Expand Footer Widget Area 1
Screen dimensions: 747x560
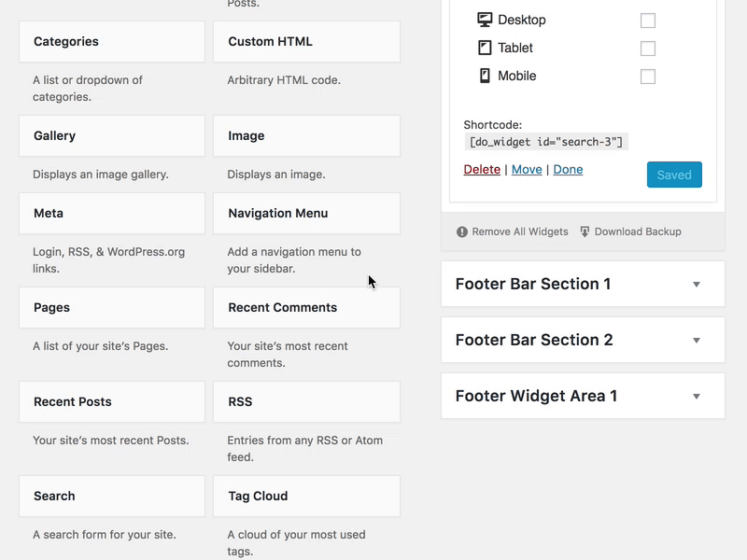tap(583, 396)
